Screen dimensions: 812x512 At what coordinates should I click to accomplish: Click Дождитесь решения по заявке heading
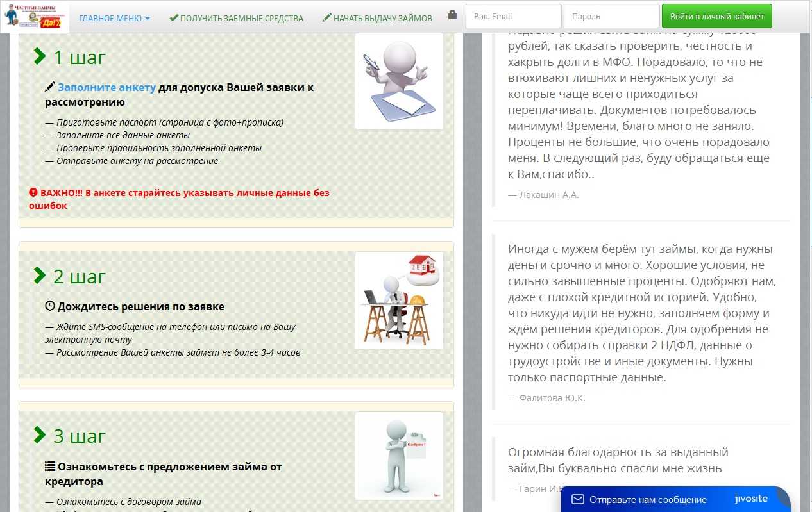click(141, 306)
